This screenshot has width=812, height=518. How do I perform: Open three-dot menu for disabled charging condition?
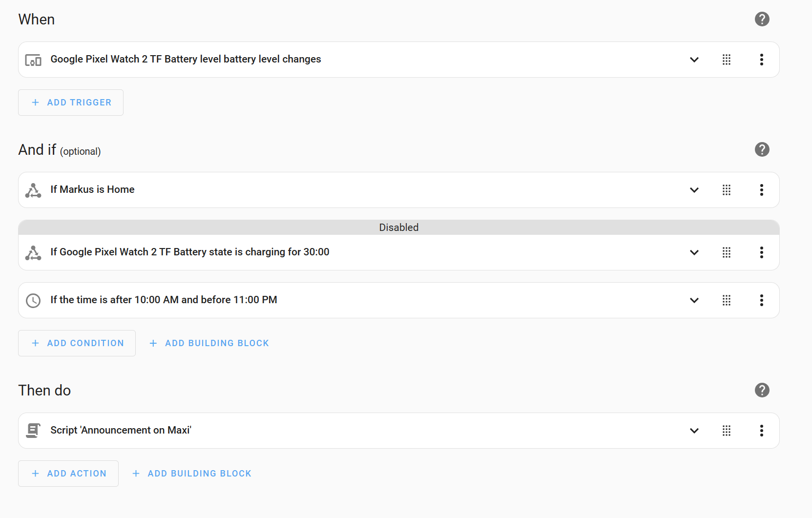pyautogui.click(x=761, y=252)
